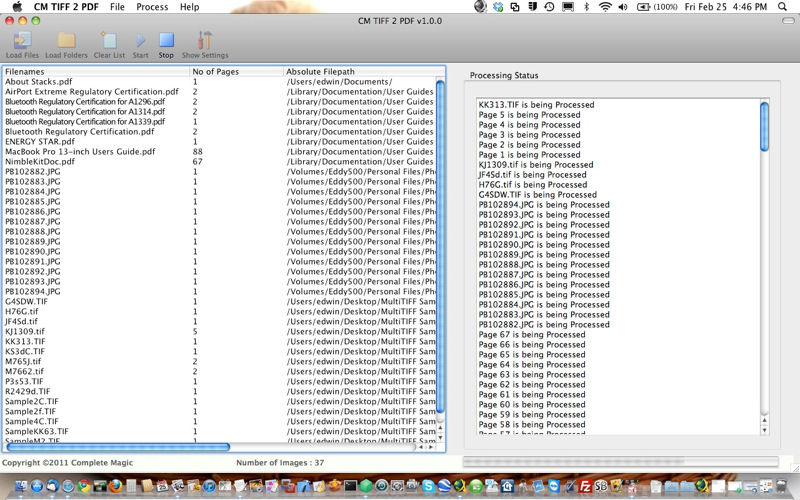
Task: Open the Apple menu
Action: click(17, 7)
